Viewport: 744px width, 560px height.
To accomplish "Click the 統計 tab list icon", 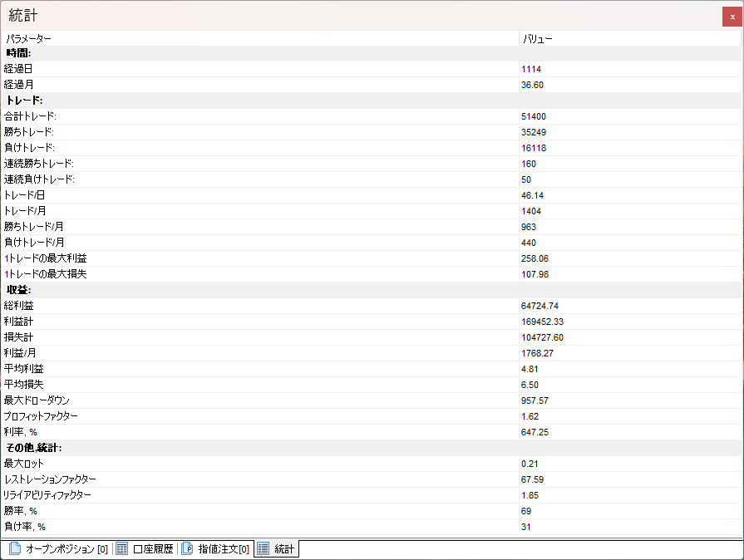I will (263, 549).
